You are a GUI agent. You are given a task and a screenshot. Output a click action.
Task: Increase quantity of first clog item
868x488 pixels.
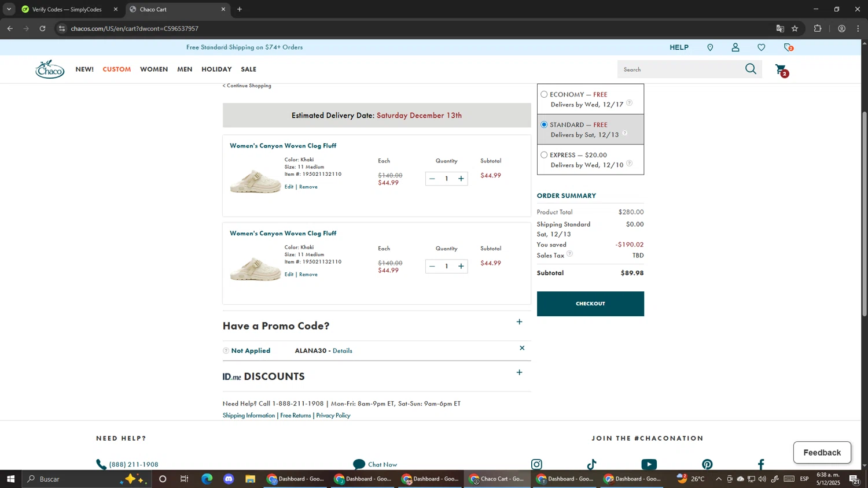(461, 179)
